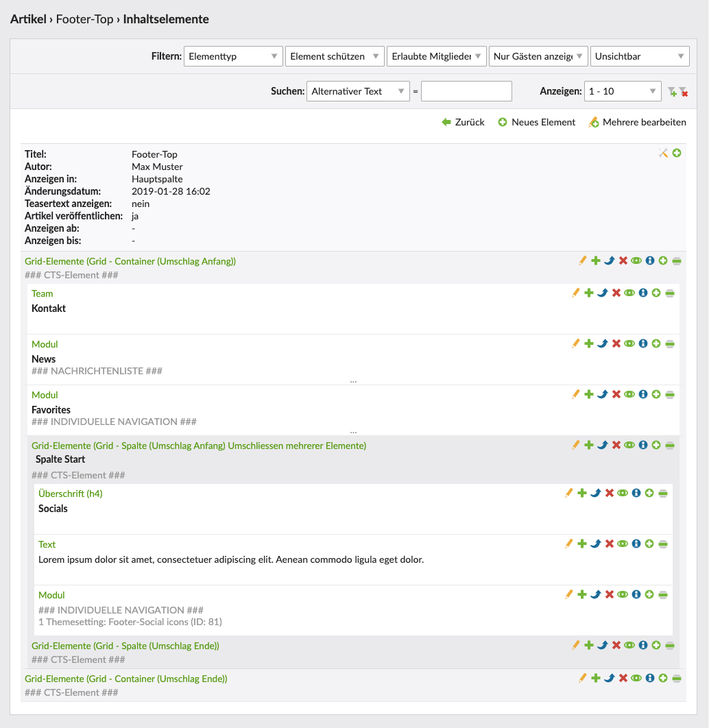Toggle visibility of Grid Container Umschlag Ende
Image resolution: width=709 pixels, height=728 pixels.
(636, 679)
